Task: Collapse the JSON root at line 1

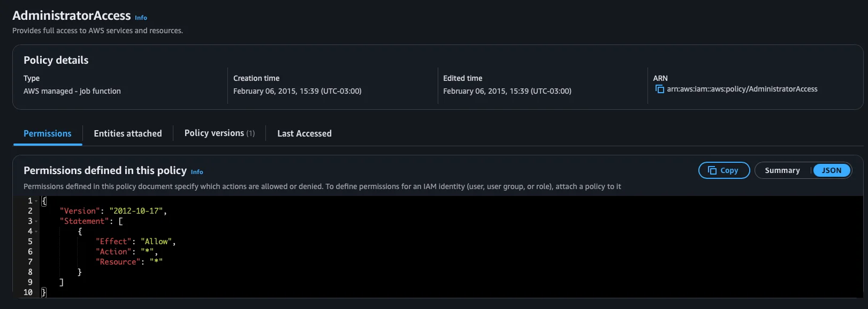Action: [36, 201]
